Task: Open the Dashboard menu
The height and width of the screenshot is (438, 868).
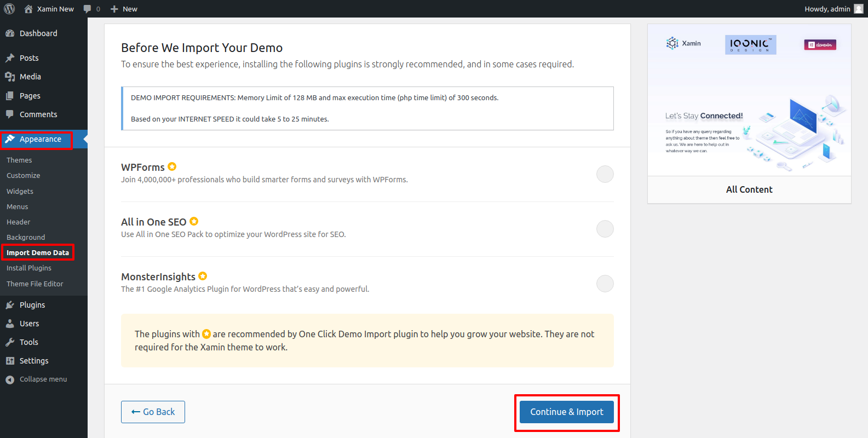Action: click(44, 33)
